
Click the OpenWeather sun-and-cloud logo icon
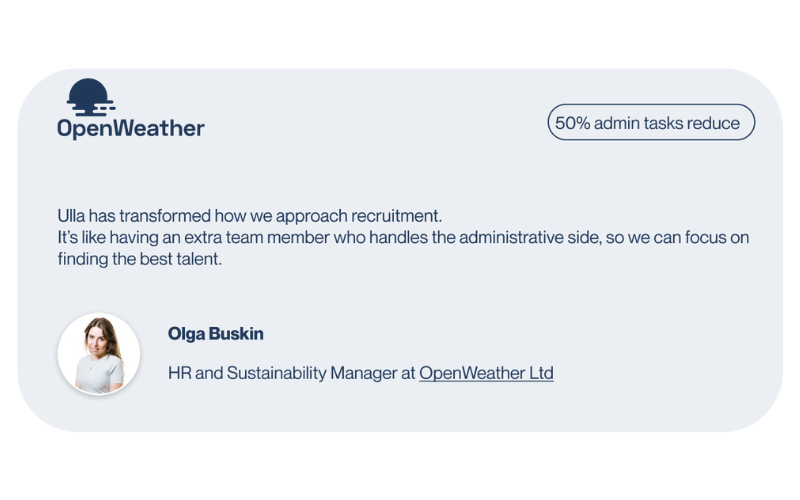tap(90, 97)
